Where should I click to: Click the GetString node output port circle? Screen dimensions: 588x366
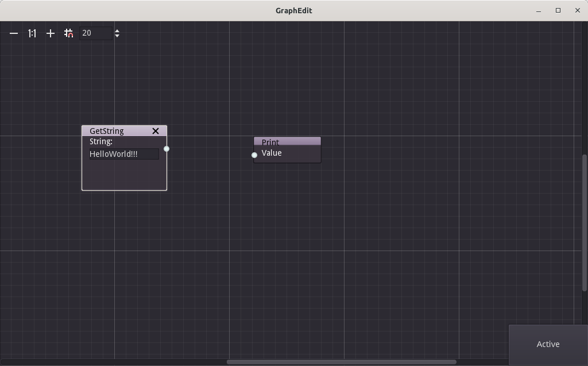click(x=167, y=148)
